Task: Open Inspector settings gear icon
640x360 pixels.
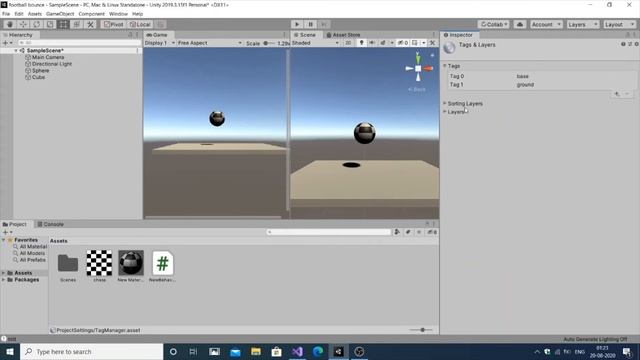Action: point(636,44)
